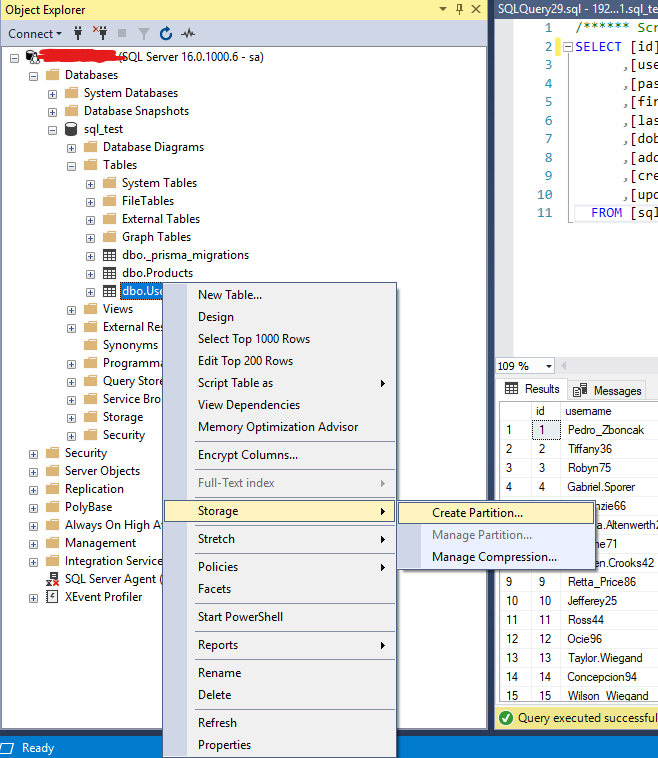
Task: Collapse the Databases node
Action: tap(33, 76)
